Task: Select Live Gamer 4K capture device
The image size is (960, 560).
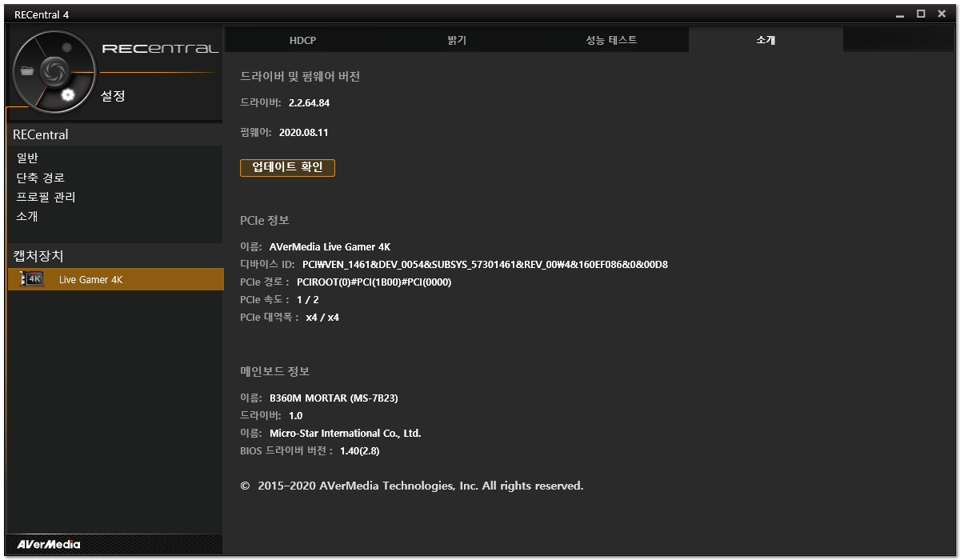Action: (115, 279)
